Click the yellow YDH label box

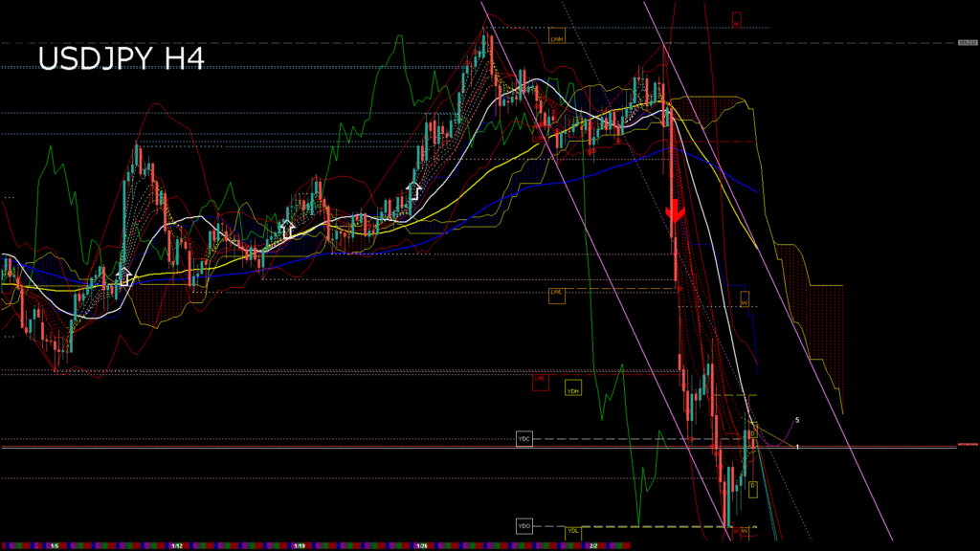pos(573,390)
